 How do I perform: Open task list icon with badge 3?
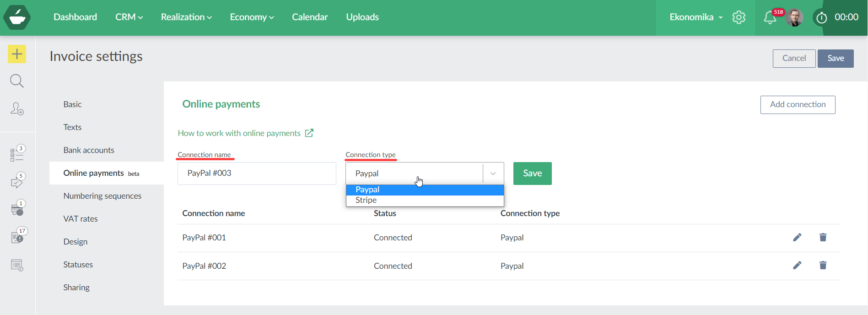coord(17,154)
